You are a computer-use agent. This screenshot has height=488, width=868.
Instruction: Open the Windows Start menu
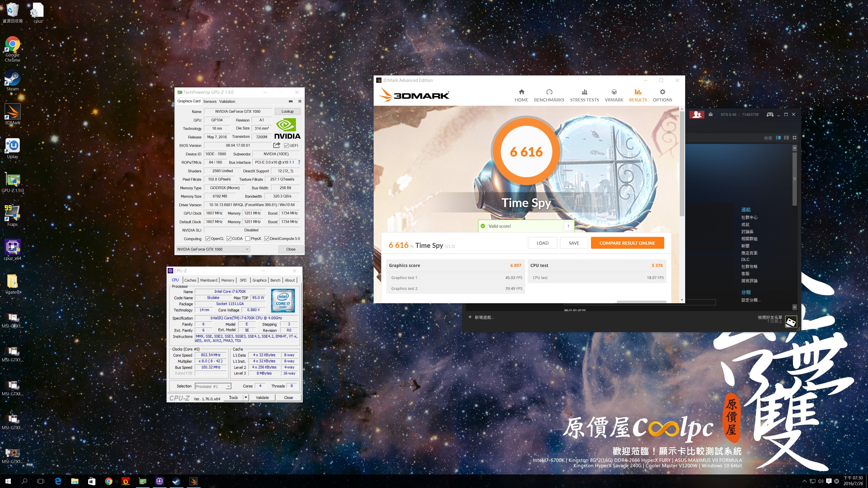(x=8, y=481)
